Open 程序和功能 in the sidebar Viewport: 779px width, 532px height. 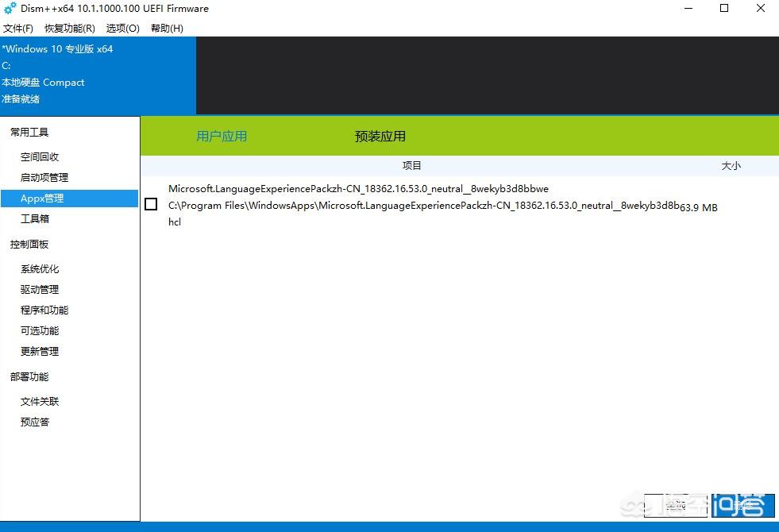(x=44, y=310)
